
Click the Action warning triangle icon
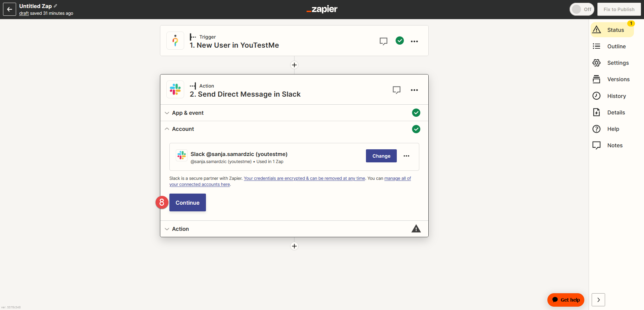pyautogui.click(x=416, y=229)
